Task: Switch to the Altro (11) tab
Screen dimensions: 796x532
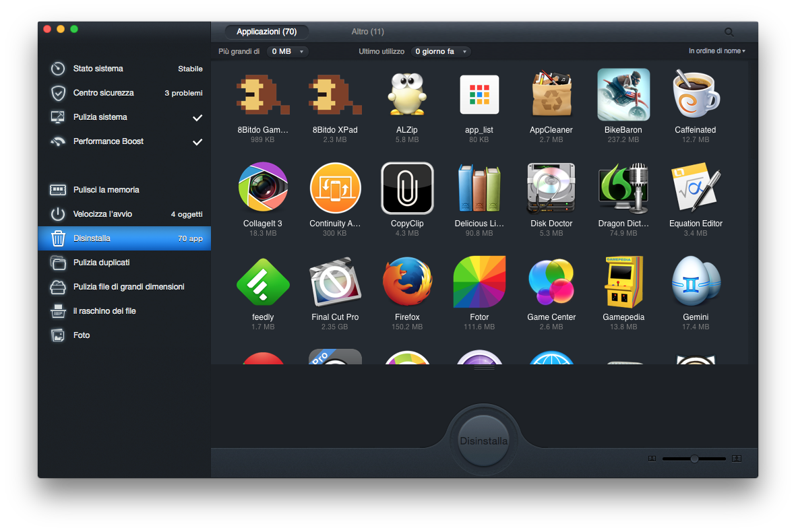Action: pyautogui.click(x=367, y=32)
